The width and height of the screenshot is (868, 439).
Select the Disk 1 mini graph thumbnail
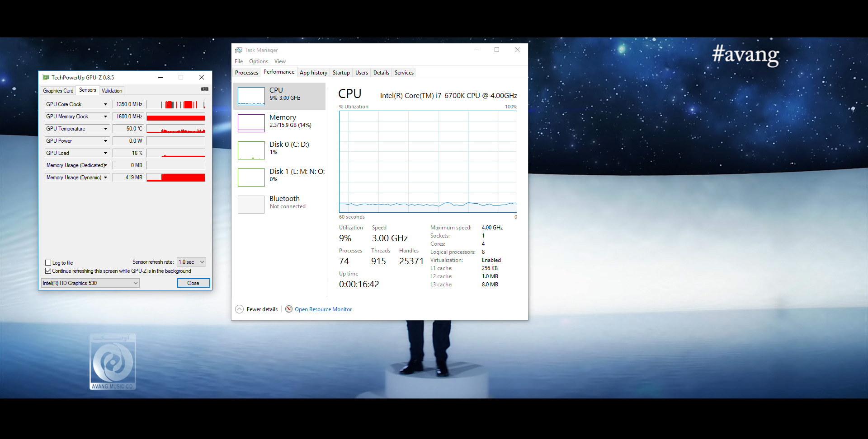click(251, 177)
